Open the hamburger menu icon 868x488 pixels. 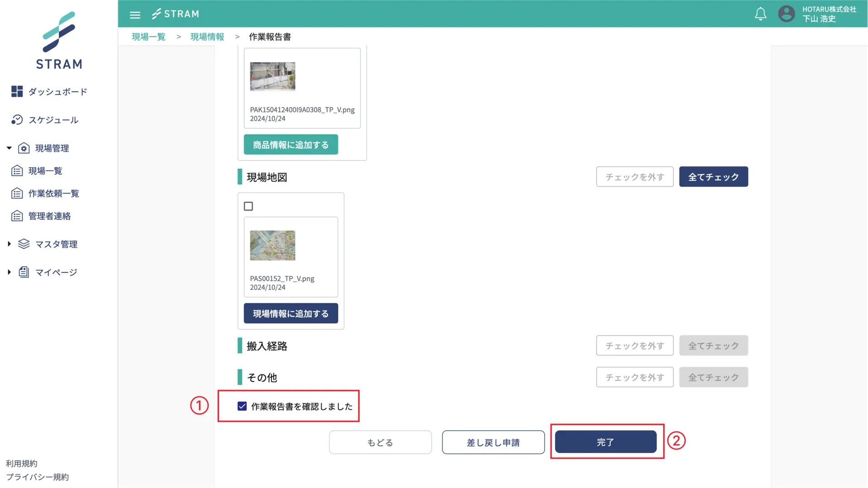click(x=135, y=14)
